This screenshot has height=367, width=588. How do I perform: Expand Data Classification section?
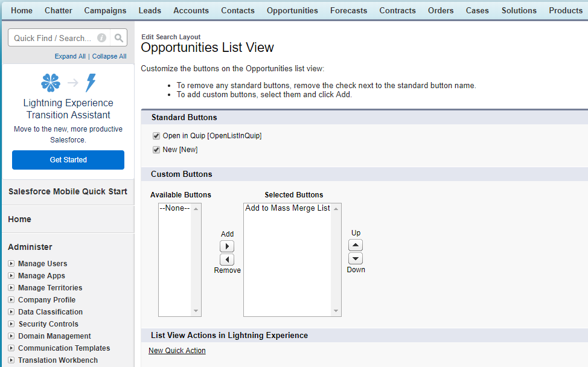pyautogui.click(x=11, y=312)
